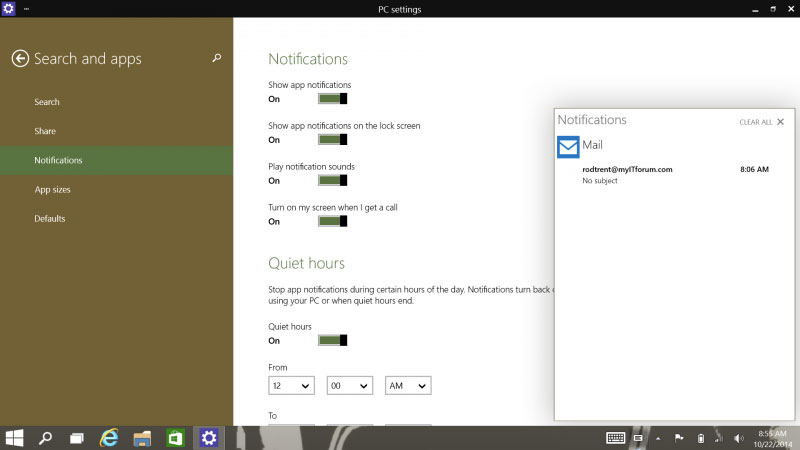The image size is (800, 450).
Task: Click the volume speaker icon in the tray
Action: [x=739, y=438]
